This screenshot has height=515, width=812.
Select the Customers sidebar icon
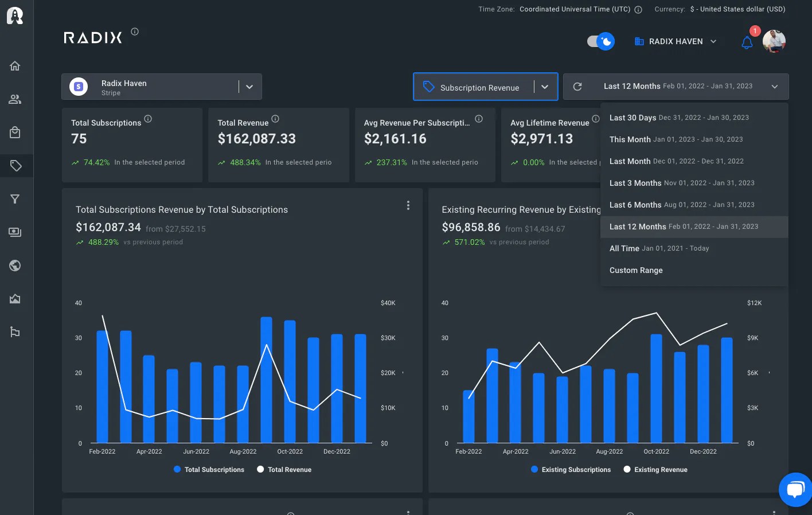pyautogui.click(x=15, y=99)
